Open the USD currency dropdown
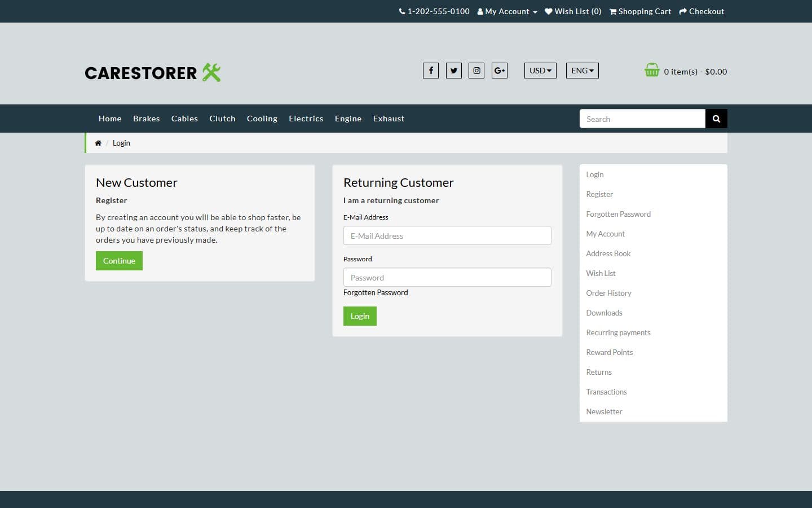Viewport: 812px width, 508px height. coord(540,71)
